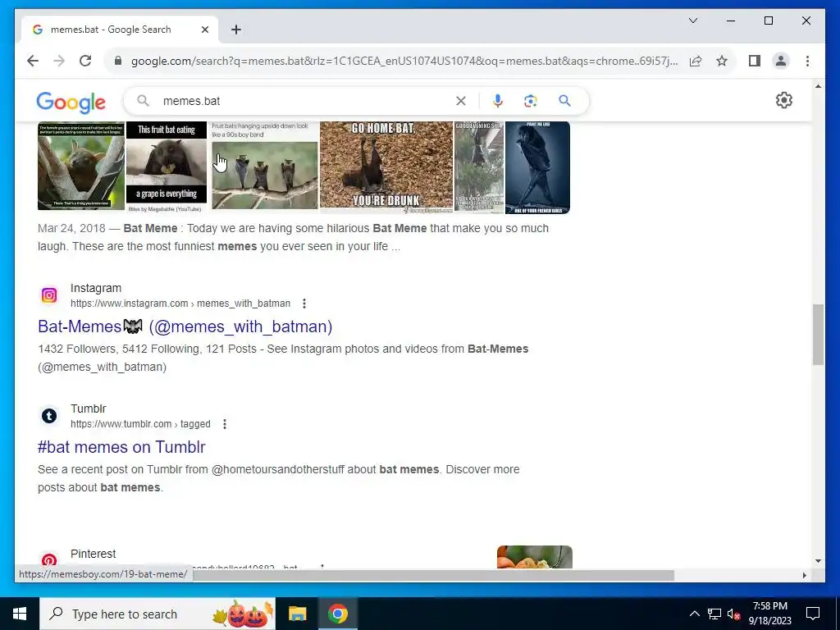Reload the Google search page
The height and width of the screenshot is (630, 840).
tap(85, 61)
